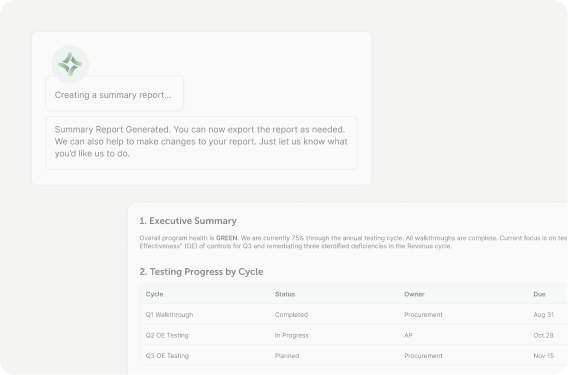Select the 'Q2 OE Testing' cycle cell
The height and width of the screenshot is (375, 568).
(167, 335)
